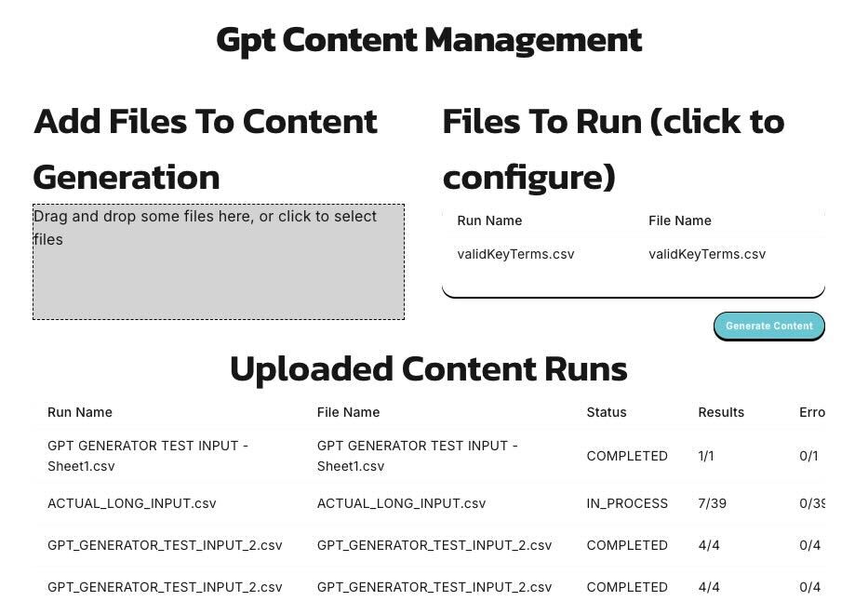Select validKeyTerms.csv run name in Files To Run
This screenshot has height=601, width=868.
(515, 254)
